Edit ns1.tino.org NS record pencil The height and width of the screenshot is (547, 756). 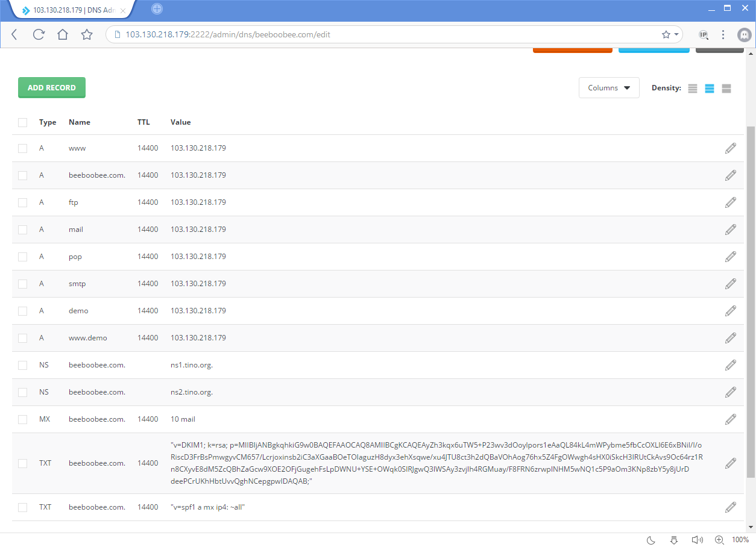[x=730, y=365]
